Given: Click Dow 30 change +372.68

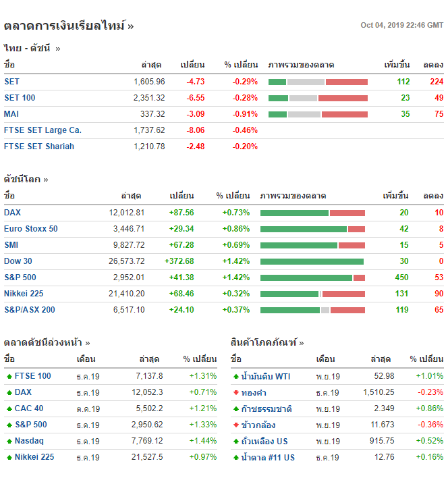Looking at the screenshot, I should pos(179,261).
